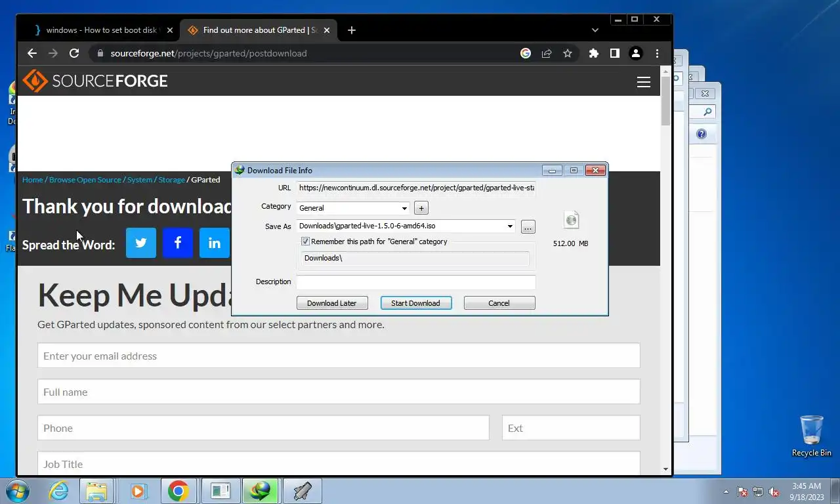Click the email address field
The width and height of the screenshot is (840, 504).
339,356
